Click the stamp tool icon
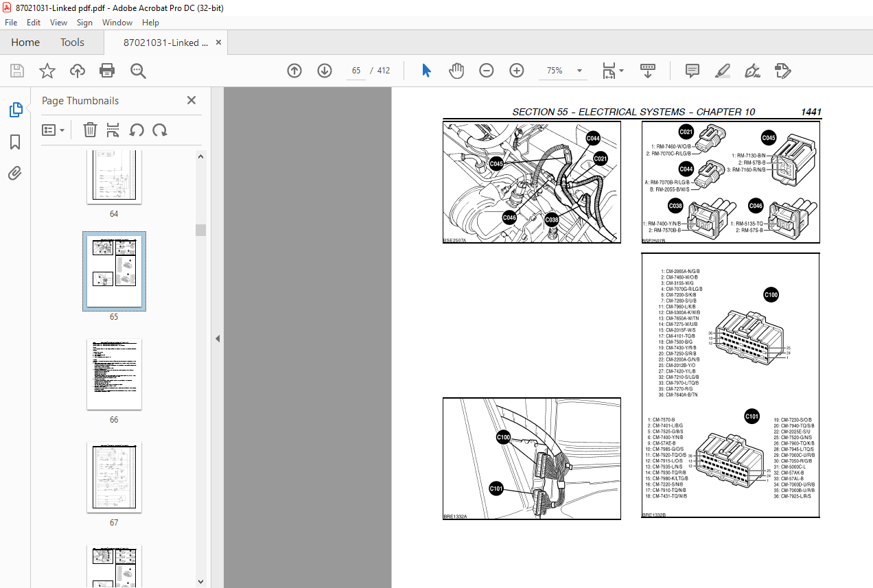Image resolution: width=873 pixels, height=588 pixels. tap(782, 71)
